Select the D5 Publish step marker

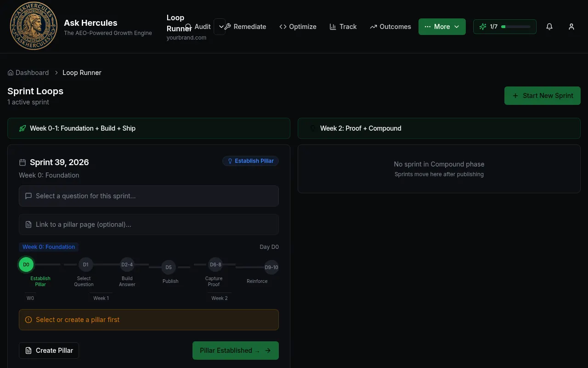click(169, 267)
